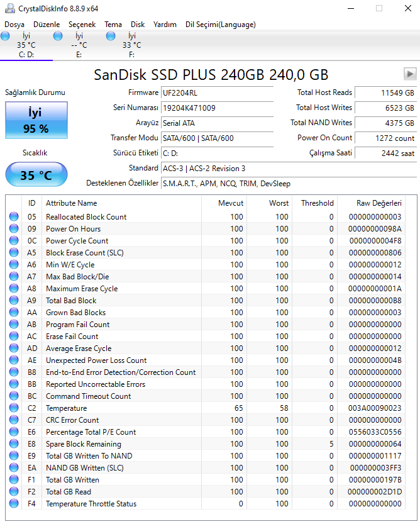Screen dimensions: 420x524
Task: Click the Çalışma Saati value 2442 saat
Action: 385,153
